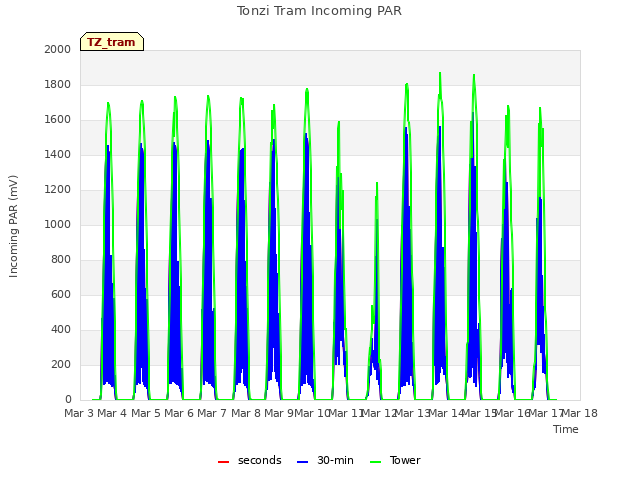Click the 2000 y-axis tick label
Image resolution: width=640 pixels, height=480 pixels.
[x=58, y=49]
